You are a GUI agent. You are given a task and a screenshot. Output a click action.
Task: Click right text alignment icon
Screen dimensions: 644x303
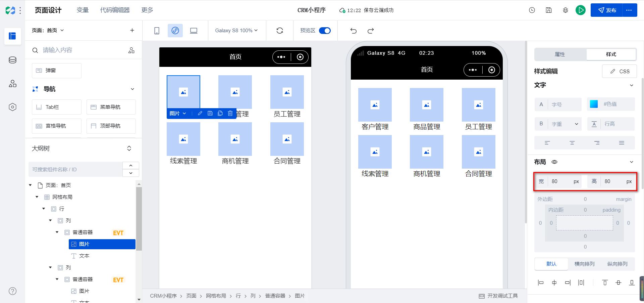[597, 143]
